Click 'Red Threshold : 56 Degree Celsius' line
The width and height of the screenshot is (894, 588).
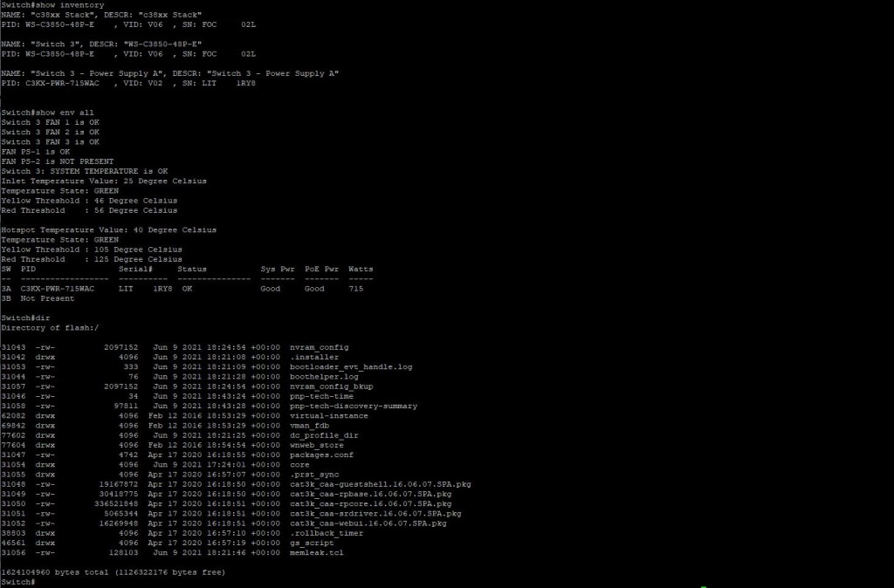pyautogui.click(x=90, y=210)
